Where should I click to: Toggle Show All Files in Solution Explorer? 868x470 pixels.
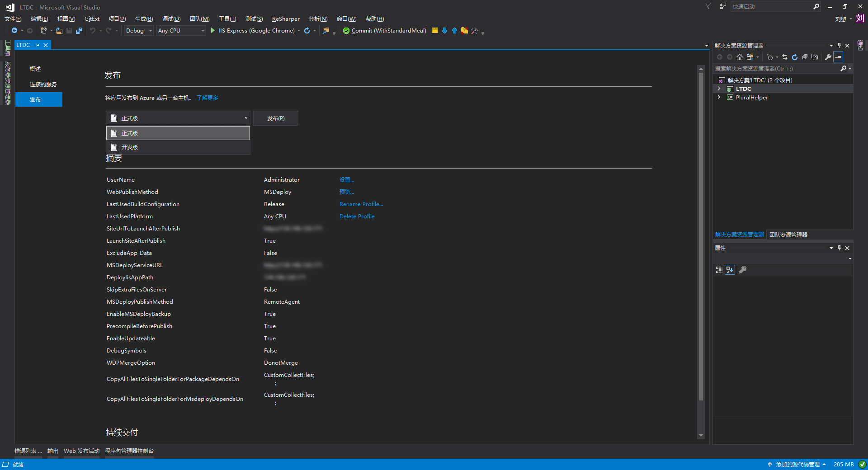[x=815, y=57]
